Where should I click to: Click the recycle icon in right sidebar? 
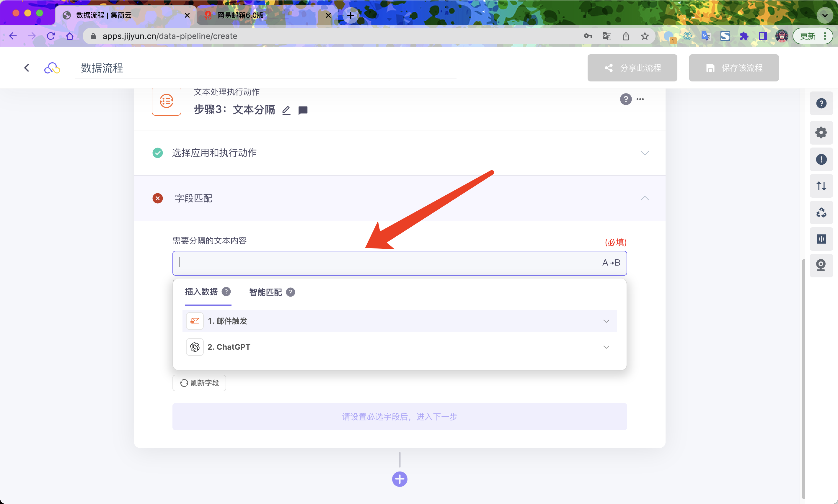click(x=821, y=212)
